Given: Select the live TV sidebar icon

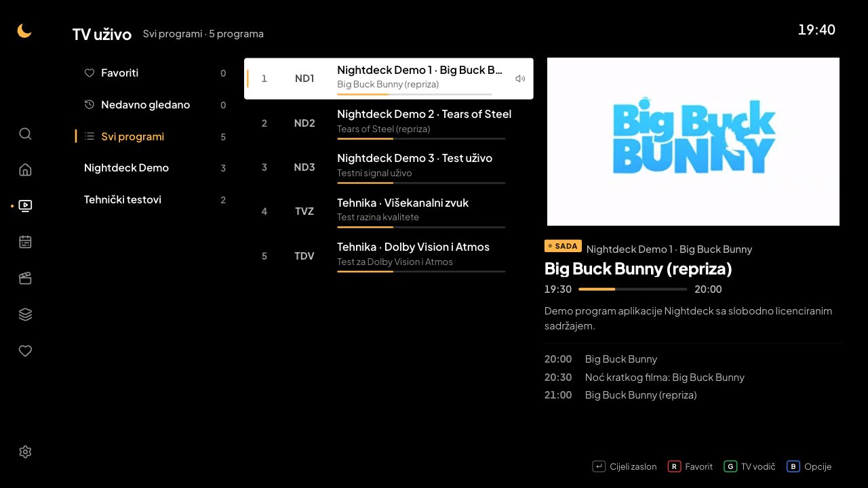Looking at the screenshot, I should coord(25,205).
